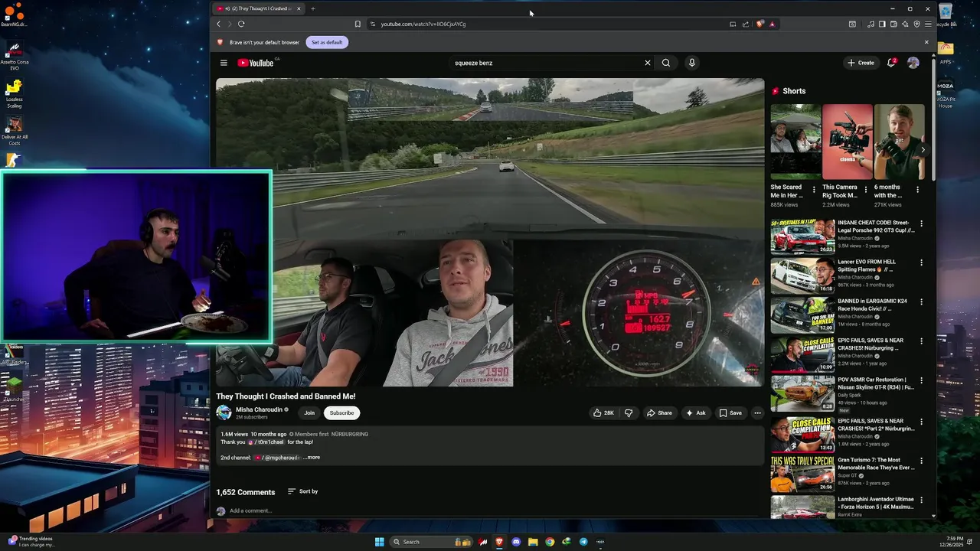Run search with magnifier button

coord(666,63)
